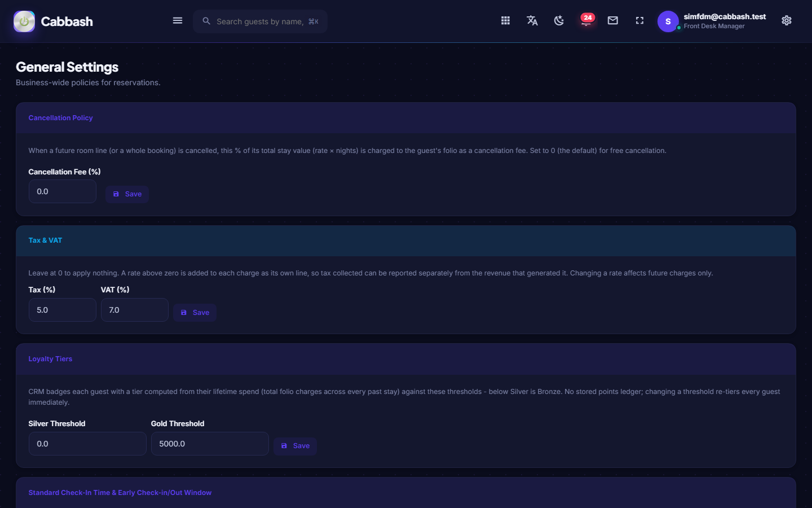Open the apps grid launcher

click(x=505, y=21)
